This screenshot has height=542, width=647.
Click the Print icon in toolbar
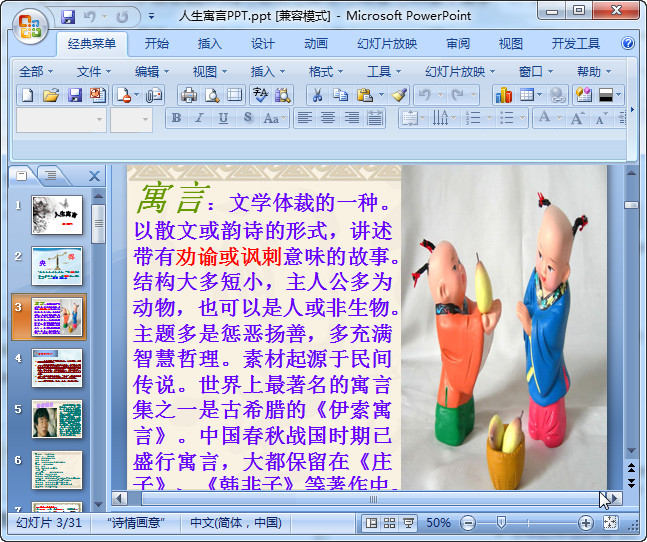pyautogui.click(x=189, y=95)
